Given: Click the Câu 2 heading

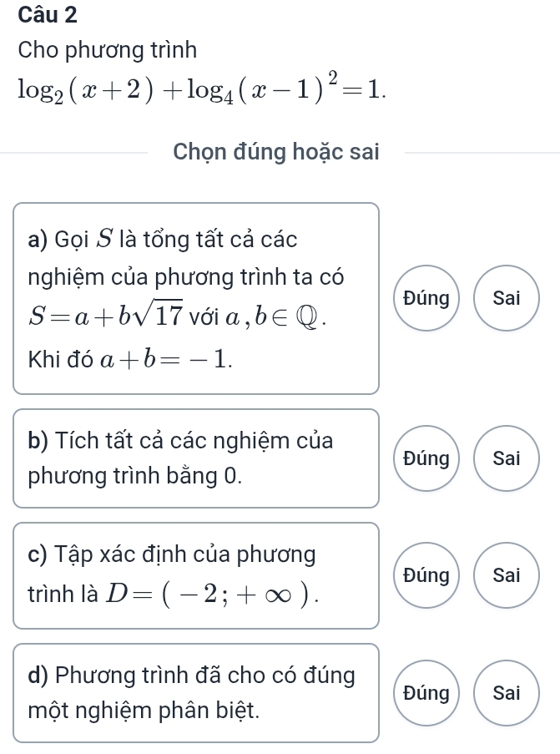Looking at the screenshot, I should pyautogui.click(x=48, y=15).
